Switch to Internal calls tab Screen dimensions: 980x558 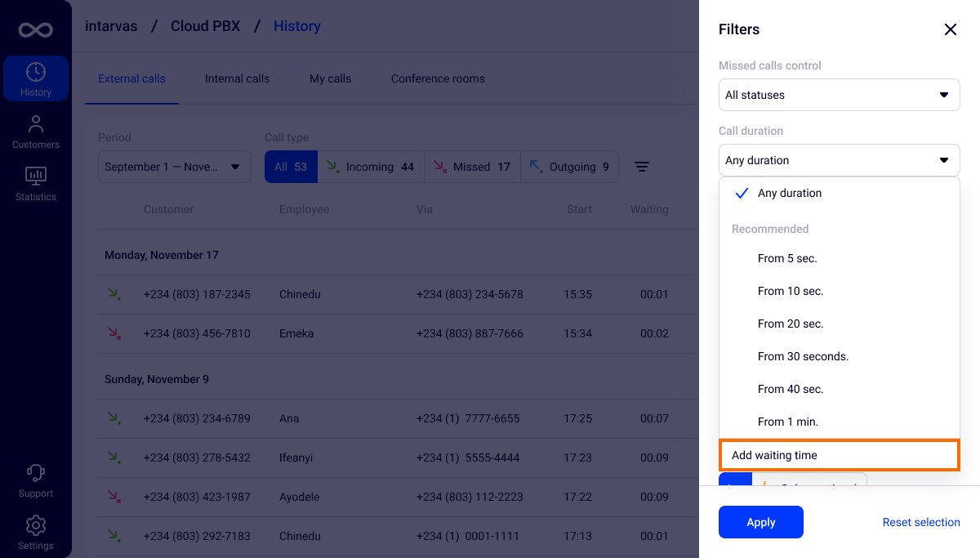(x=237, y=79)
